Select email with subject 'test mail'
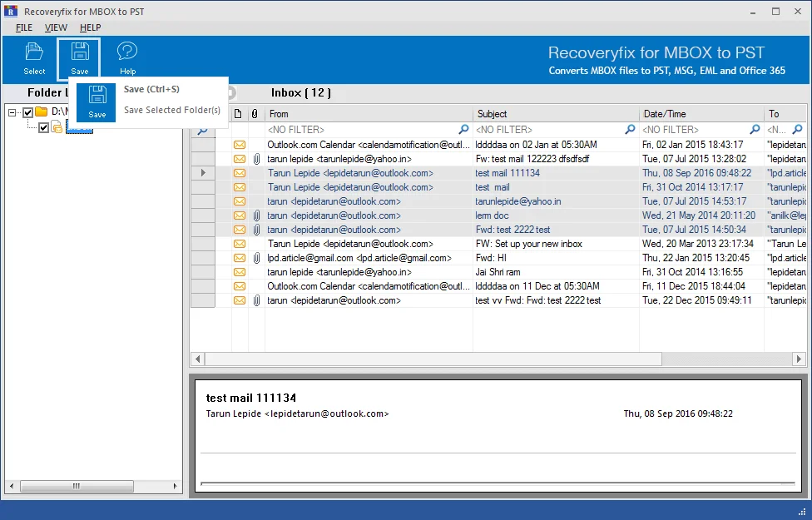This screenshot has height=520, width=812. click(x=493, y=187)
